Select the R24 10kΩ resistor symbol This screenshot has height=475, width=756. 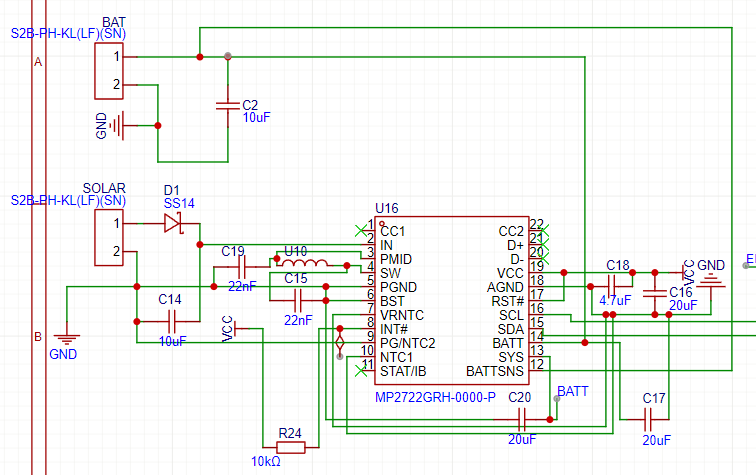tap(291, 446)
